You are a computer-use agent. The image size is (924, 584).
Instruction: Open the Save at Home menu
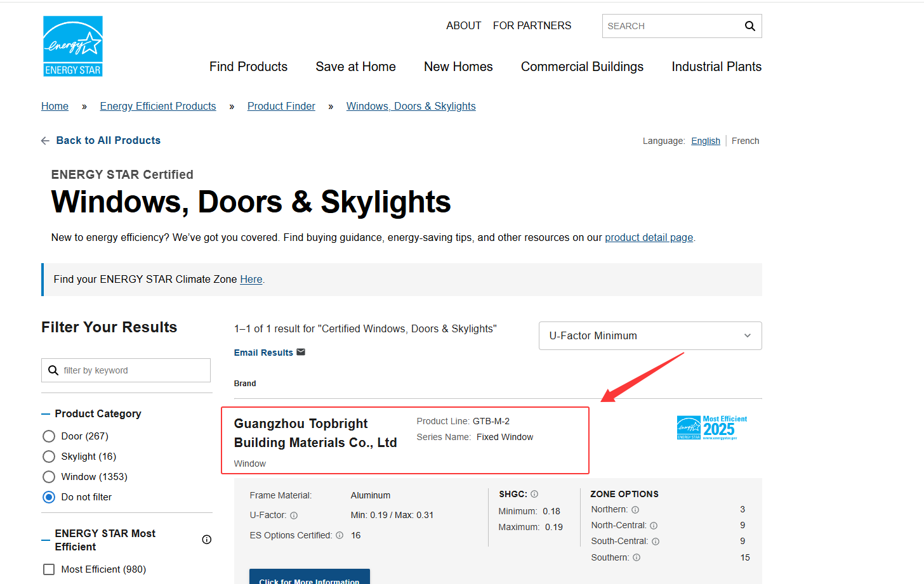[355, 67]
